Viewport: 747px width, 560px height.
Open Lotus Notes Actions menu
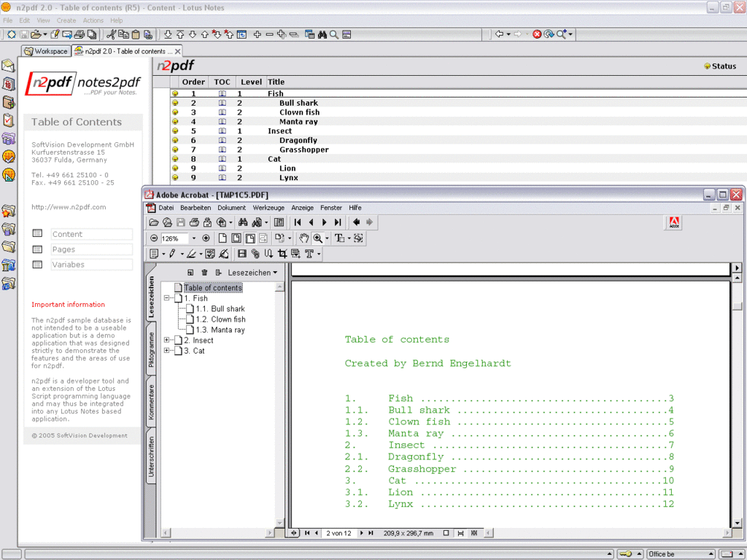pos(93,20)
